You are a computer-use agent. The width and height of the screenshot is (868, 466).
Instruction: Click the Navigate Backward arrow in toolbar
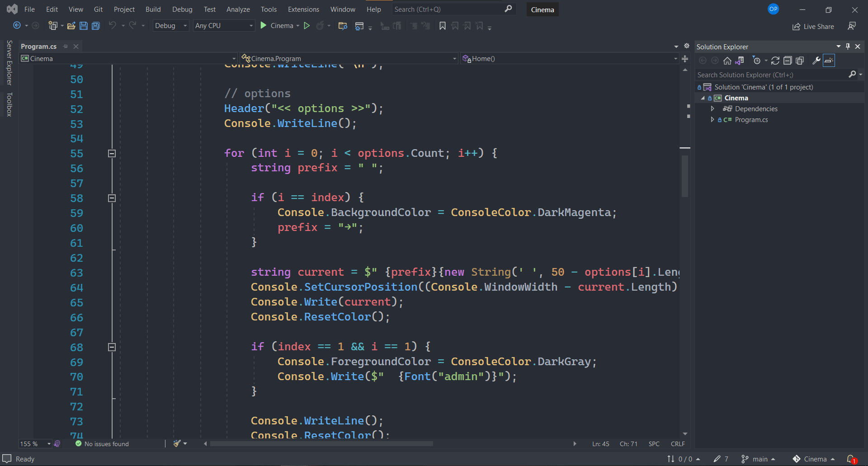[17, 26]
